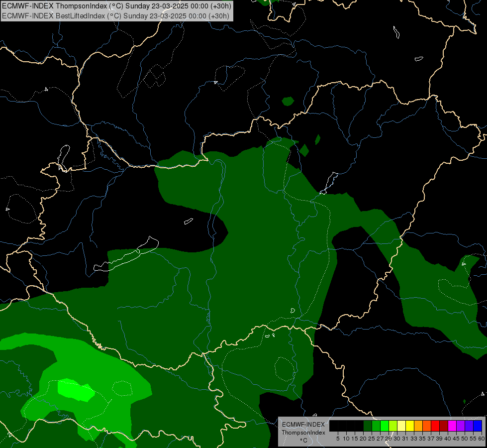Click the BestLiftedIndex title line at top
The image size is (487, 448).
pyautogui.click(x=115, y=16)
